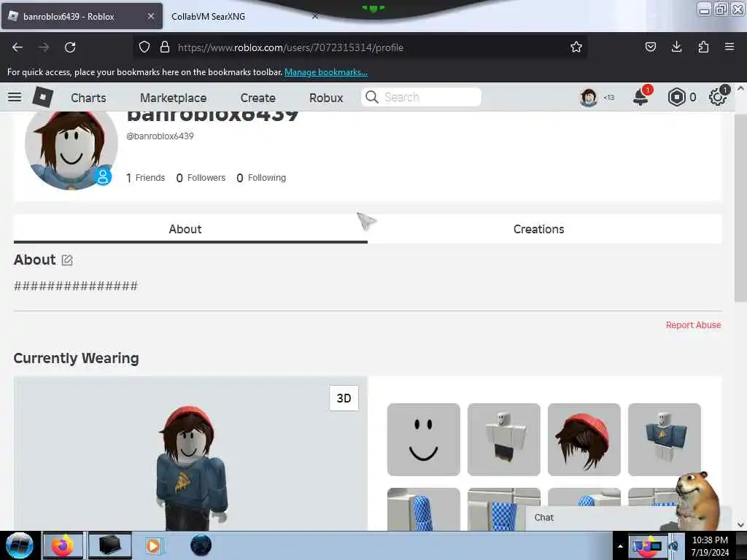747x560 pixels.
Task: Open the globe taskbar icon
Action: tap(201, 545)
